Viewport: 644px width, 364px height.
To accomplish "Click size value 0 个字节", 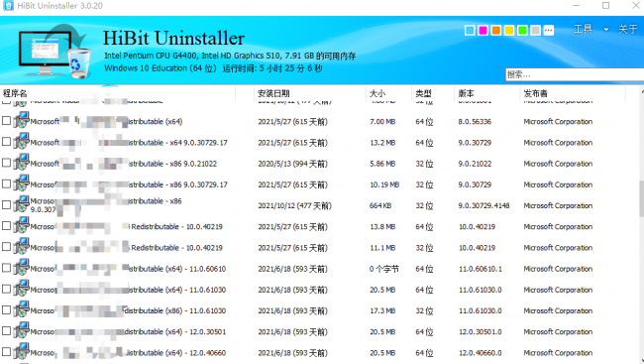I will pyautogui.click(x=384, y=269).
